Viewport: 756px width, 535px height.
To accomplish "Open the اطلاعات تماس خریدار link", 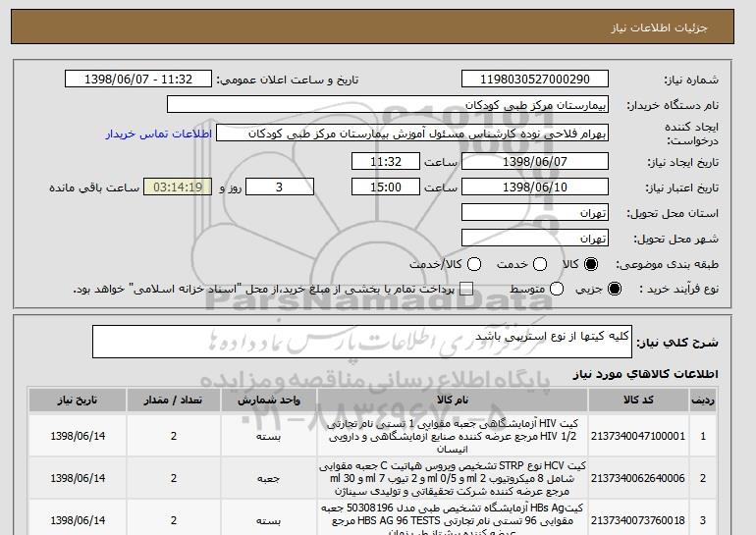I will coord(159,134).
